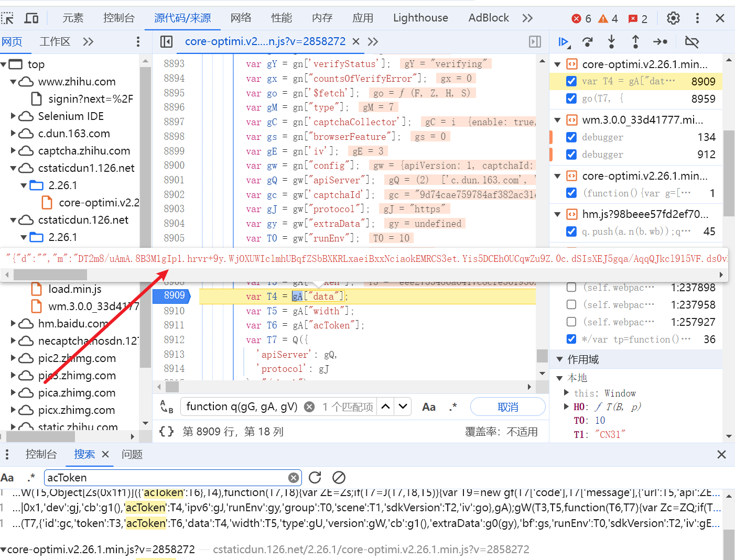Toggle the device toolbar icon
Viewport: 735px width, 560px height.
(x=31, y=18)
